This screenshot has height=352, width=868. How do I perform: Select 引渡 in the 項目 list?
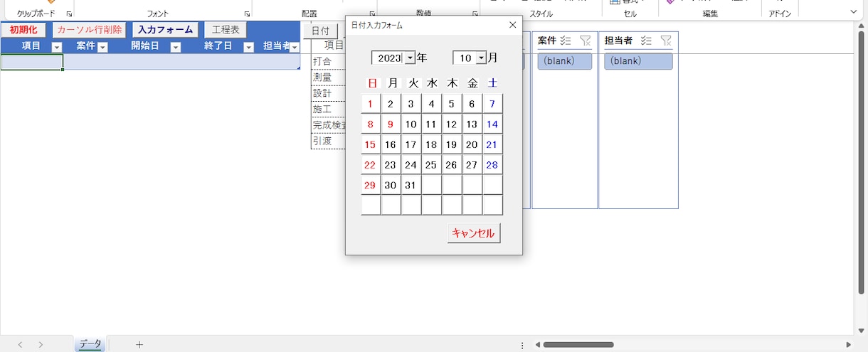coord(329,141)
